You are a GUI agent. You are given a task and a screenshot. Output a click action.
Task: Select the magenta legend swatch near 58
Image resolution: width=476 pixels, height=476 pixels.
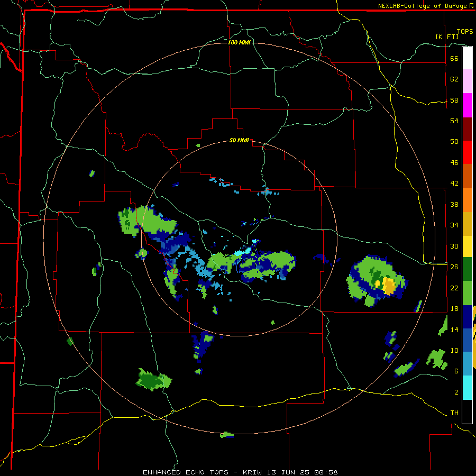pyautogui.click(x=467, y=105)
